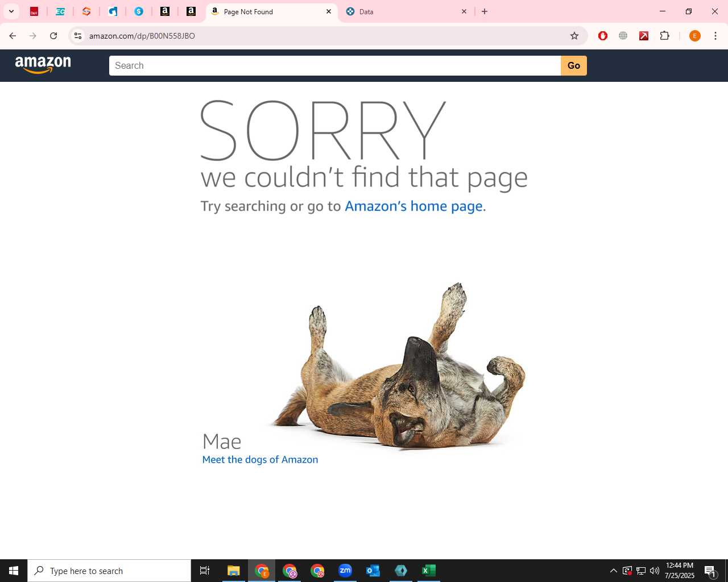
Task: Open Windows Task View
Action: [205, 571]
